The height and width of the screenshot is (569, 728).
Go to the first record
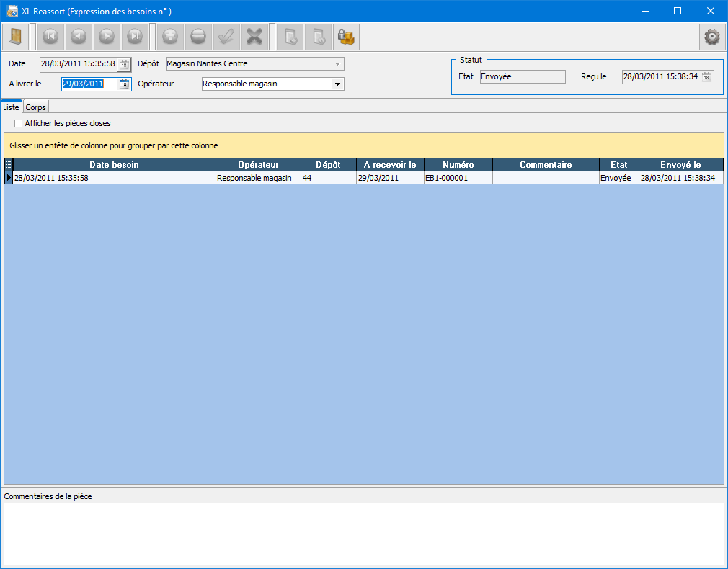coord(50,36)
